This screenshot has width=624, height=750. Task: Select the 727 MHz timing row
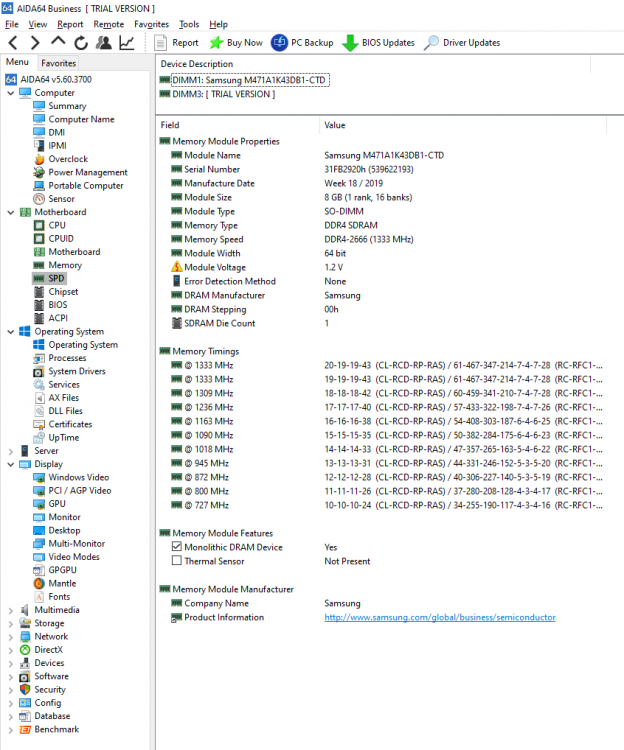coord(381,505)
